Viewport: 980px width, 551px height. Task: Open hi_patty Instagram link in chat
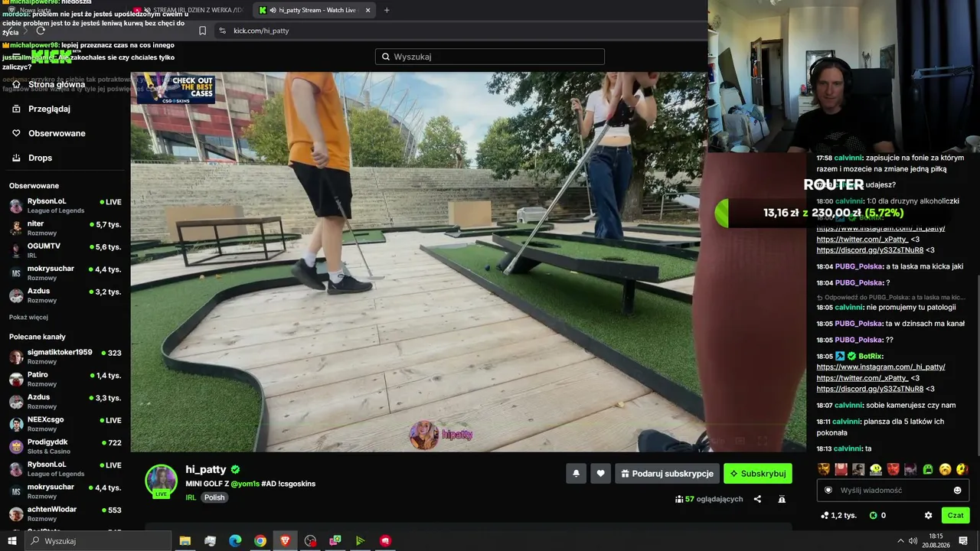coord(880,367)
